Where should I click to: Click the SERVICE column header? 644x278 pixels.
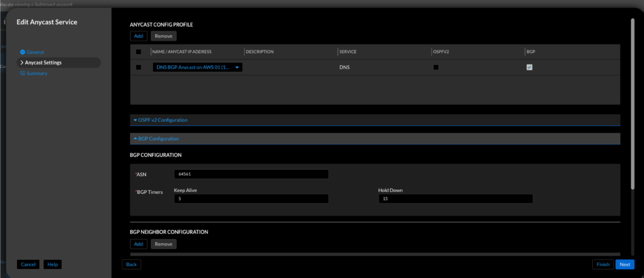pyautogui.click(x=347, y=52)
